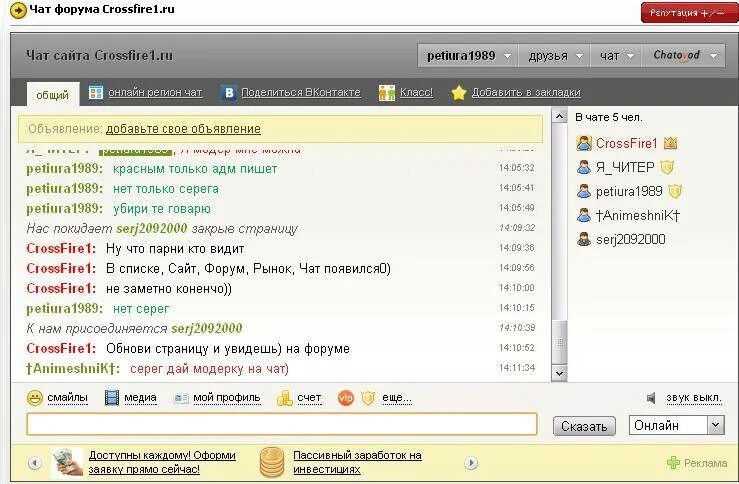Click the coin stack ad thumbnail
The height and width of the screenshot is (484, 739).
point(272,463)
